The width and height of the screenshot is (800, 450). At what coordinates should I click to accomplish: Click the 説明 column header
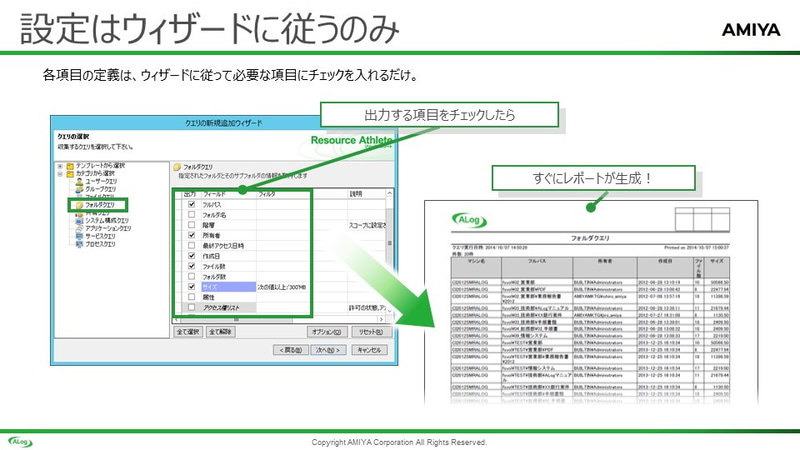coord(367,194)
